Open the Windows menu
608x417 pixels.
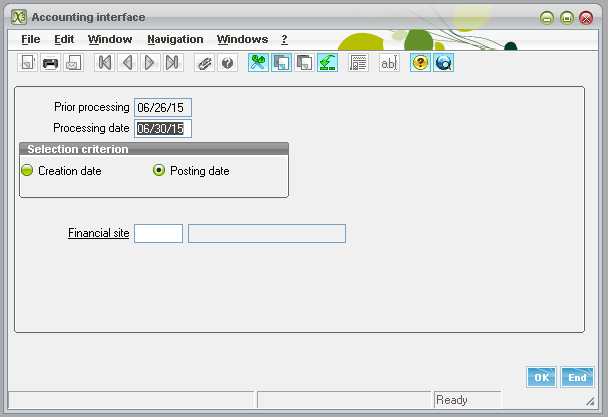[242, 39]
